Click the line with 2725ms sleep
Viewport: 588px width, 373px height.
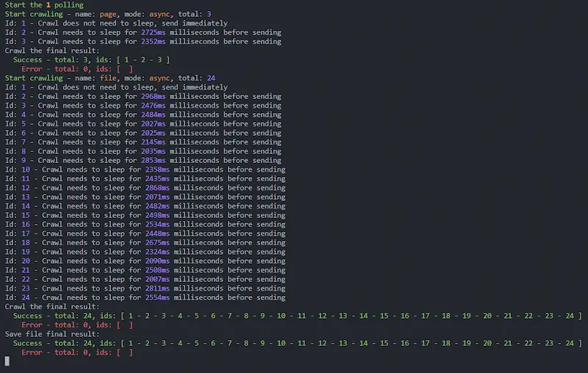point(143,32)
